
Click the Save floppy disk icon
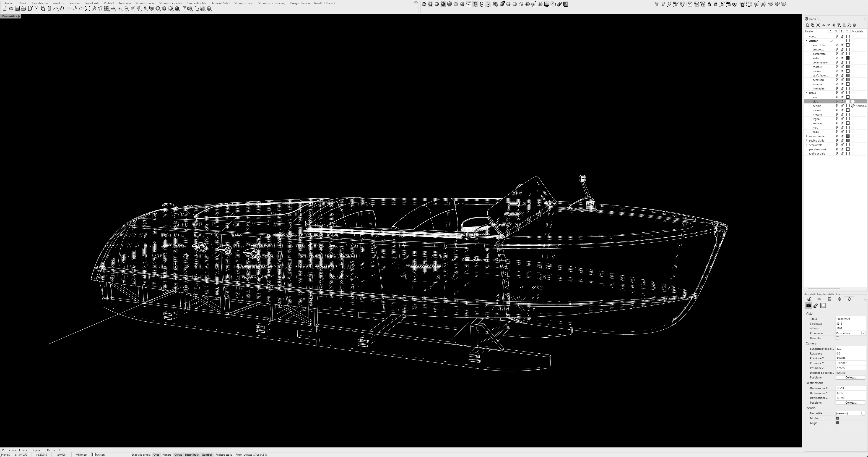(x=17, y=9)
